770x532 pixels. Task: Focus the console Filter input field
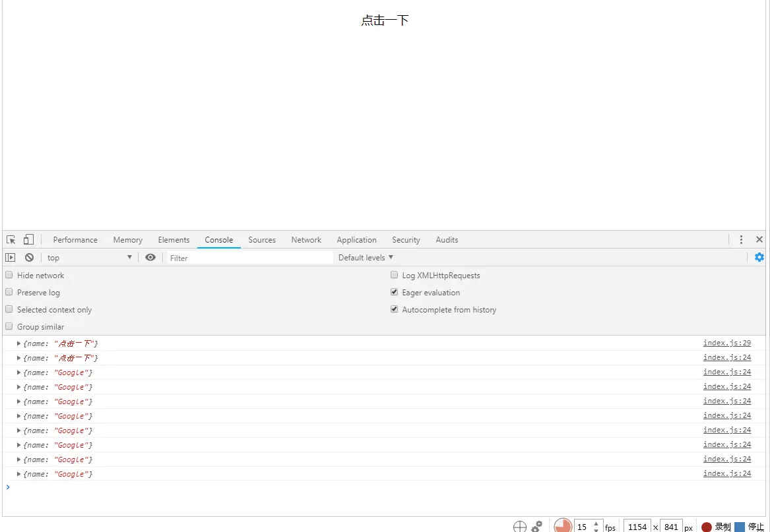[x=251, y=258]
